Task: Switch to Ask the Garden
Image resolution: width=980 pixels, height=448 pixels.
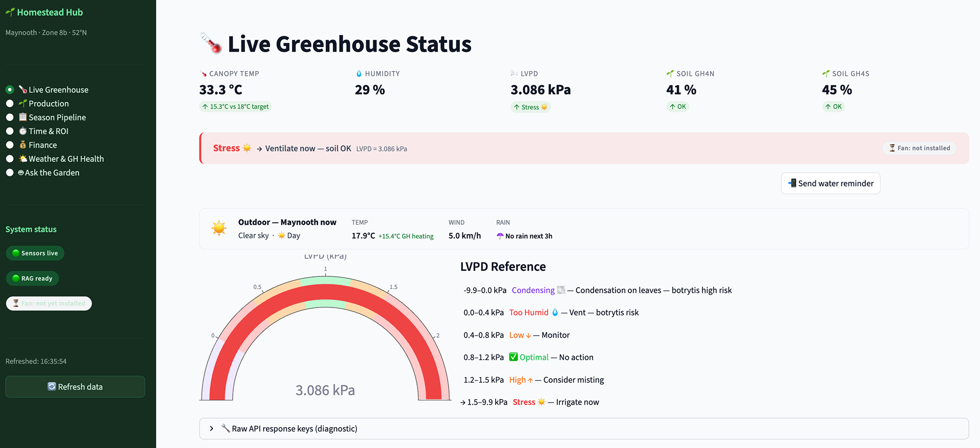Action: (x=52, y=173)
